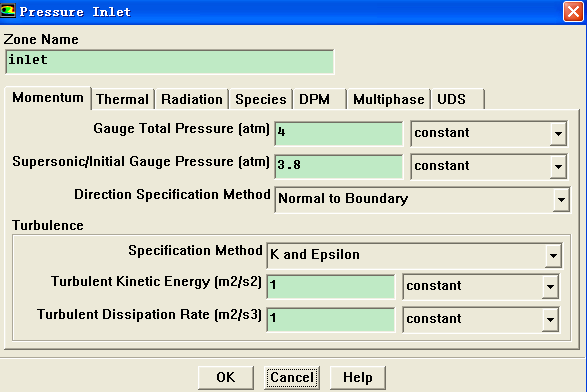587x392 pixels.
Task: Click the Cancel button
Action: pyautogui.click(x=292, y=377)
